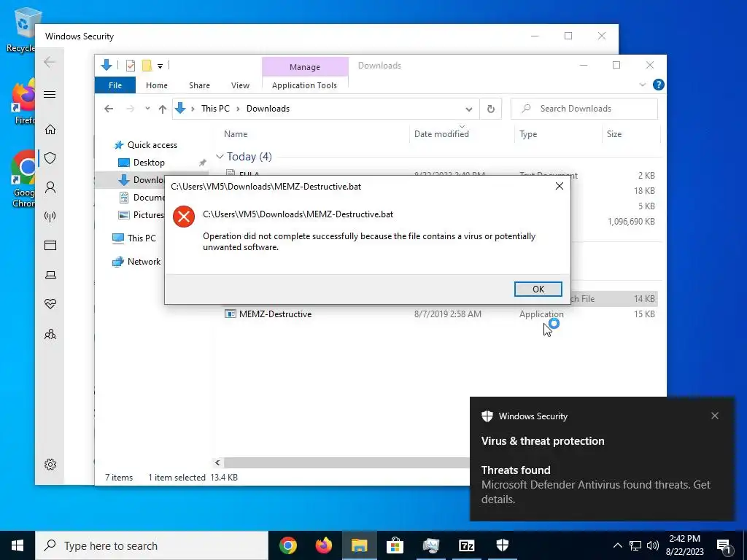Screen dimensions: 747x560
Task: Open the Windows Start menu
Action: (18, 545)
